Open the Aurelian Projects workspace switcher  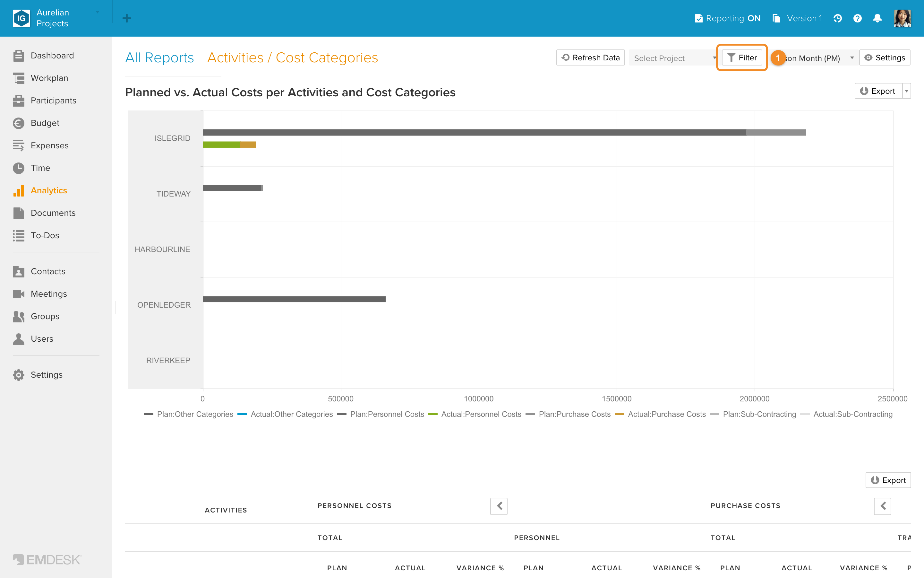point(56,18)
